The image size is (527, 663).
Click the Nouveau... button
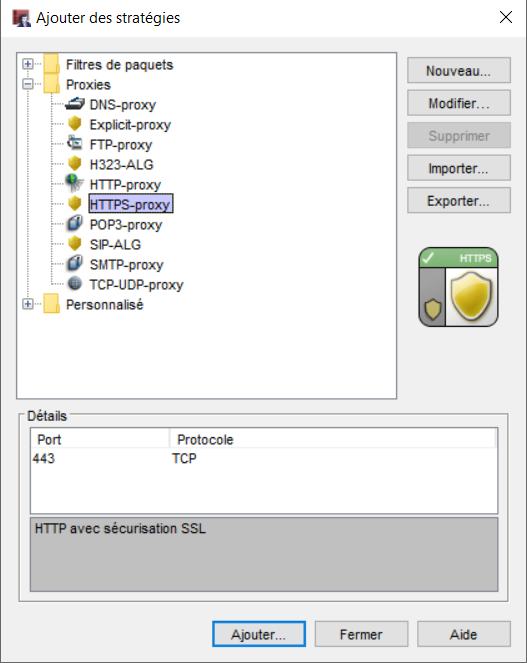(459, 71)
